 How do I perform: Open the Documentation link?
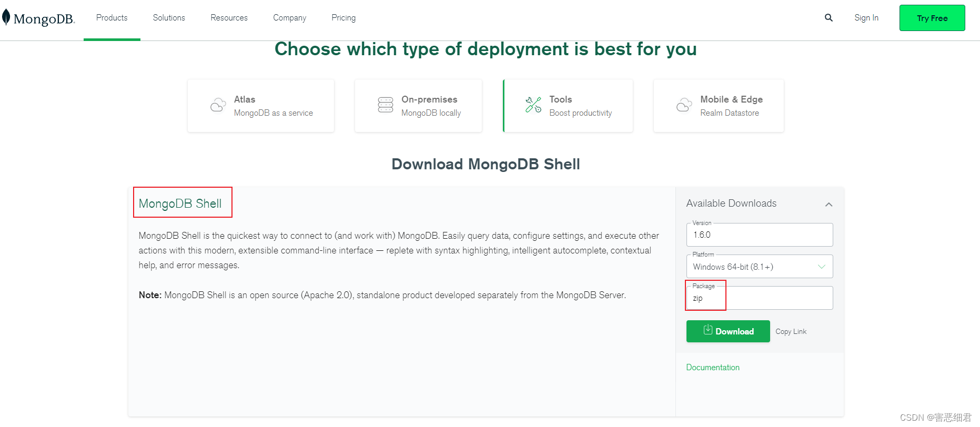pyautogui.click(x=713, y=367)
